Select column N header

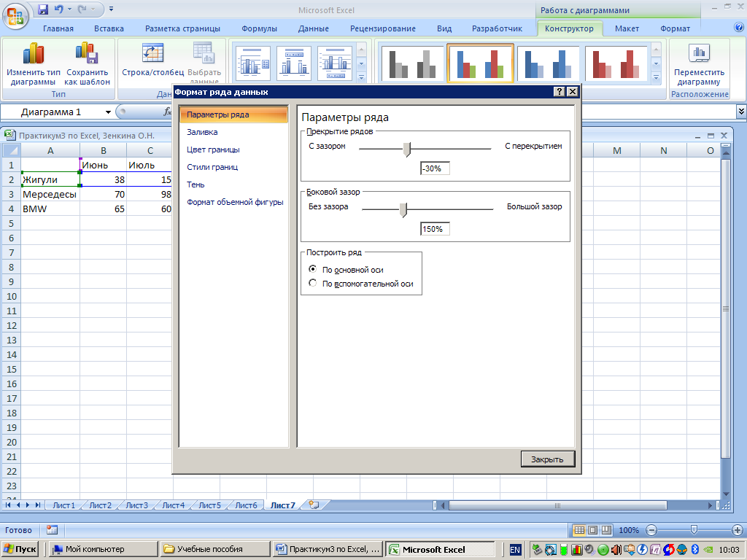coord(663,150)
